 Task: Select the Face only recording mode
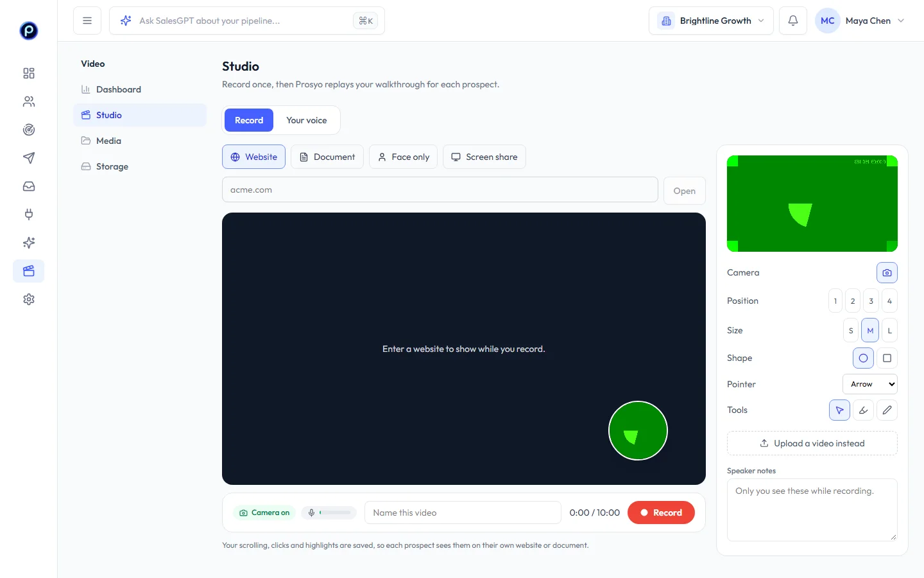[x=403, y=157]
